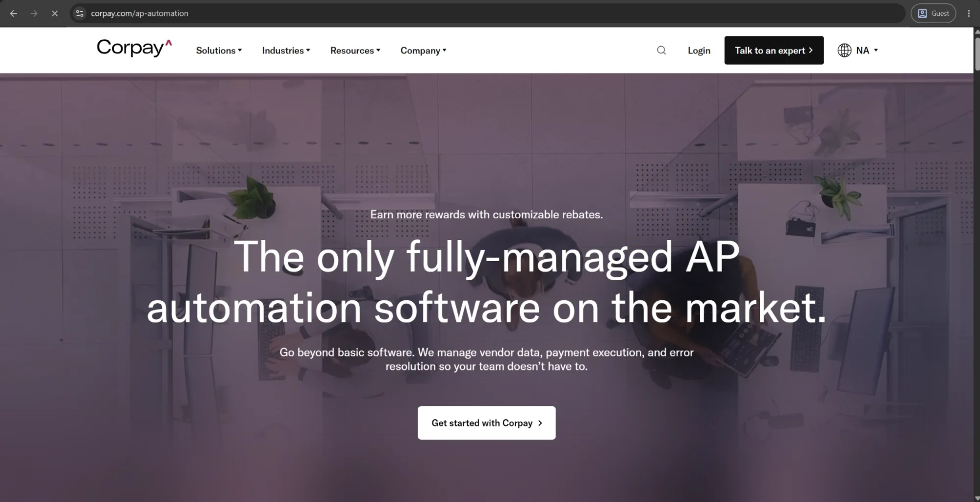Viewport: 980px width, 502px height.
Task: Click Talk to an expert button
Action: pos(774,50)
